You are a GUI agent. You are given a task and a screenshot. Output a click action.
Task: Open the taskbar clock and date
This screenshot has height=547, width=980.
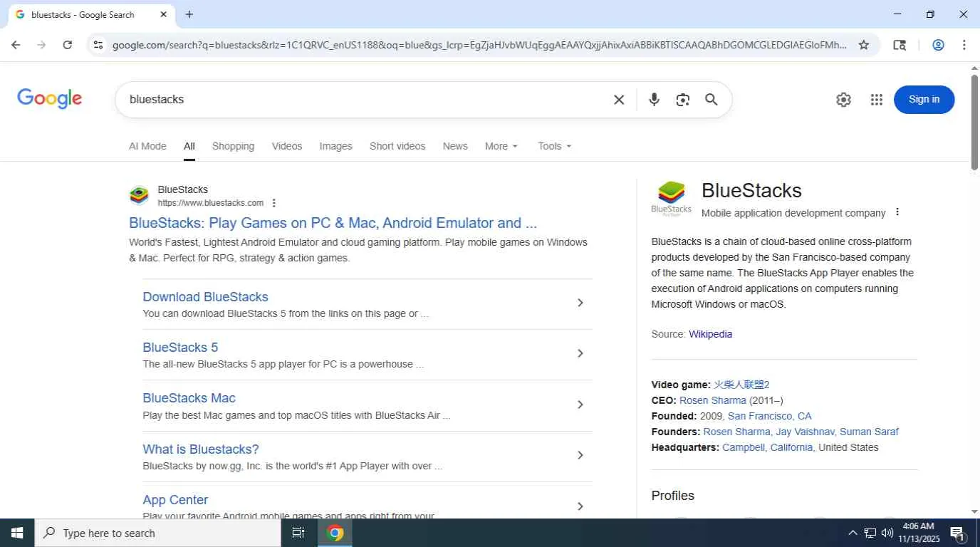click(919, 533)
